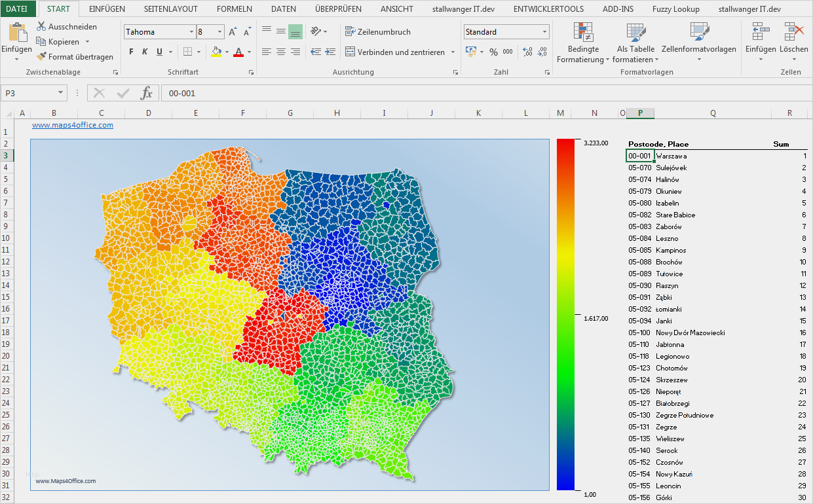Open Bedingte Formatierung icon
This screenshot has width=813, height=504.
582,32
